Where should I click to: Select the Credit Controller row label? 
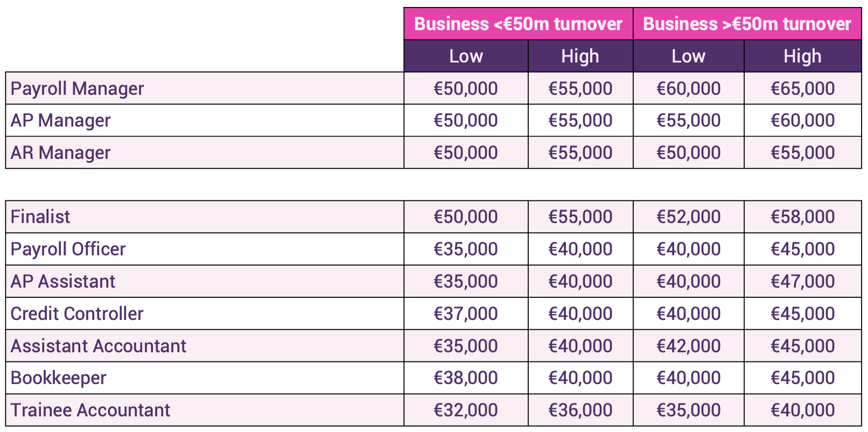[77, 314]
